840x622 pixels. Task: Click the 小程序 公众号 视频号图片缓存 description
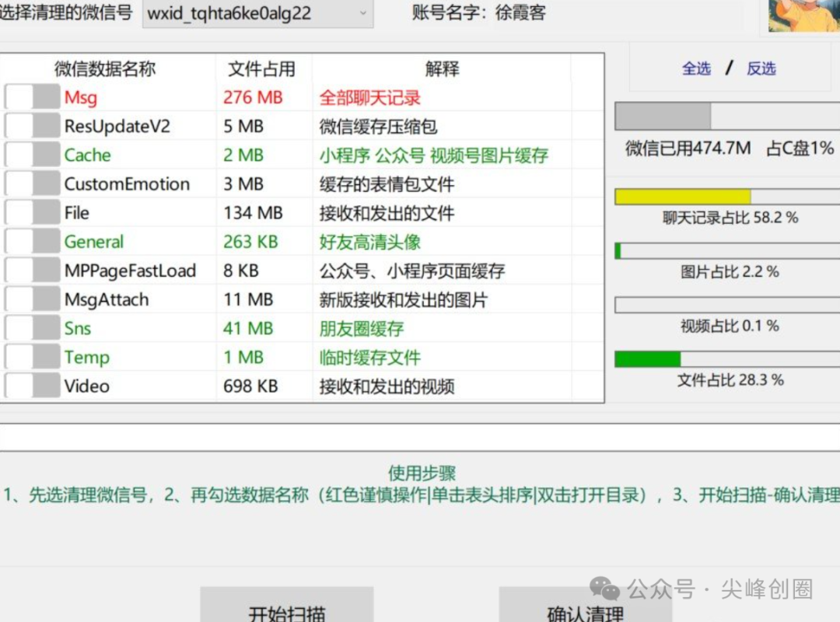click(x=434, y=156)
